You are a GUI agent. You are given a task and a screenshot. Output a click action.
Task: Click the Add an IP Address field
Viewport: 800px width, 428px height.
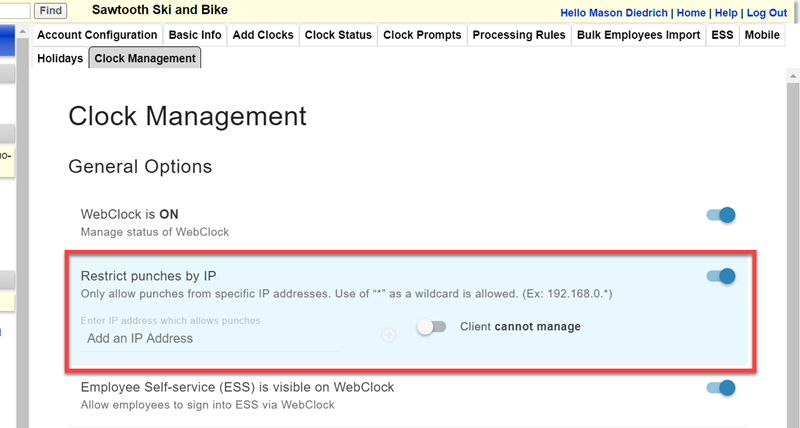(x=210, y=339)
